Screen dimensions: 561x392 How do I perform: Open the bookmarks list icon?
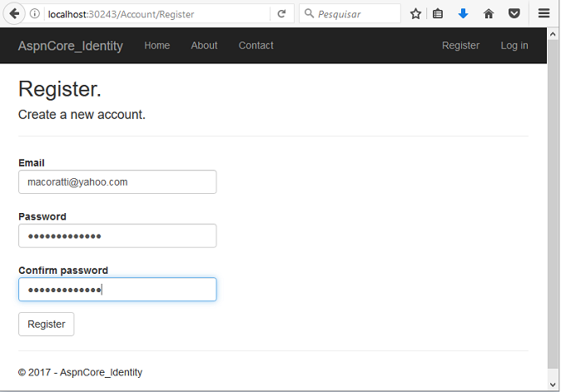(x=438, y=14)
